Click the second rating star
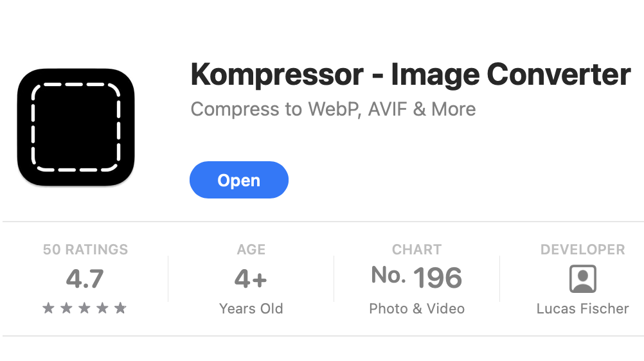644x361 pixels. pos(66,308)
